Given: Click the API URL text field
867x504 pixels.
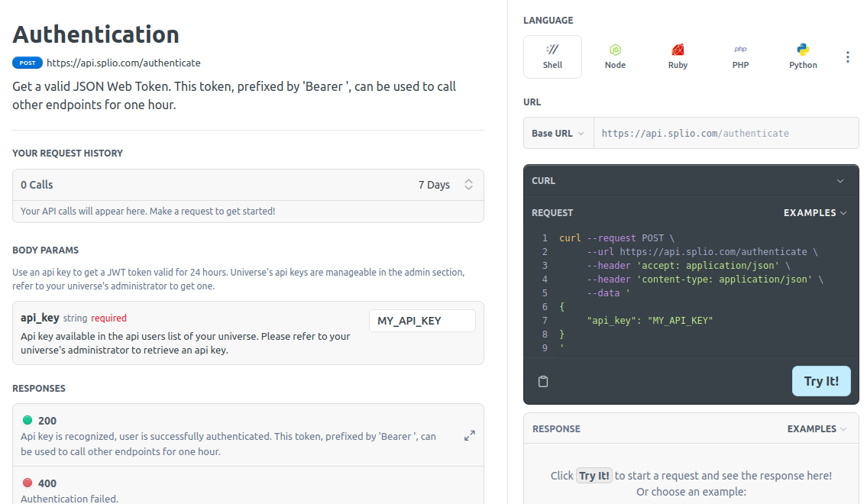Looking at the screenshot, I should (726, 133).
